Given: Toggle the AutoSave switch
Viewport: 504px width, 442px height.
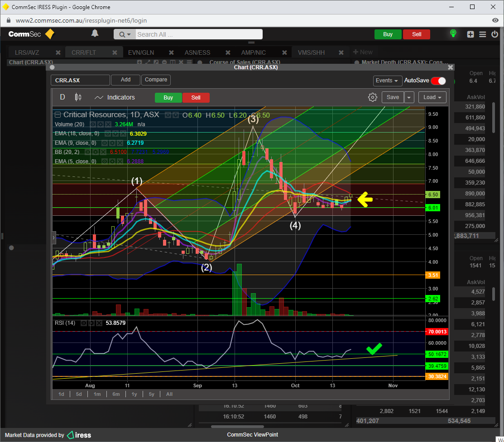Looking at the screenshot, I should [438, 81].
